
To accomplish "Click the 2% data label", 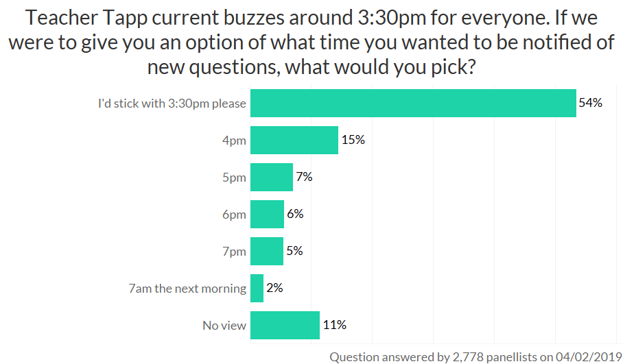I will pyautogui.click(x=274, y=288).
